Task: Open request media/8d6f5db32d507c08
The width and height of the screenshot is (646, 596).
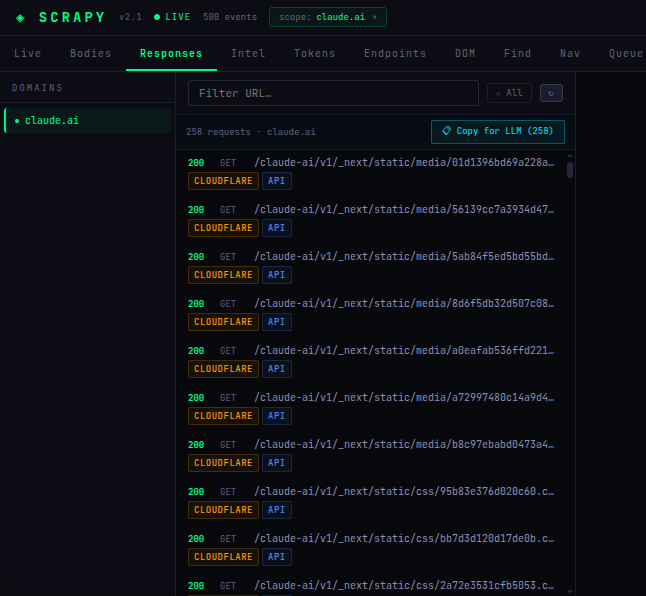Action: point(404,303)
